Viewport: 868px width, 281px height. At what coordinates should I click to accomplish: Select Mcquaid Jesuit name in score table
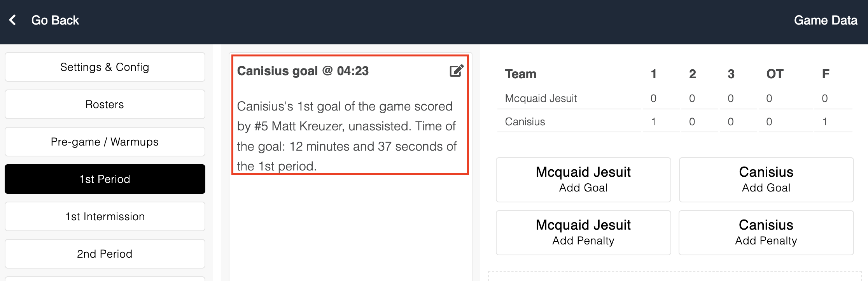pos(541,98)
